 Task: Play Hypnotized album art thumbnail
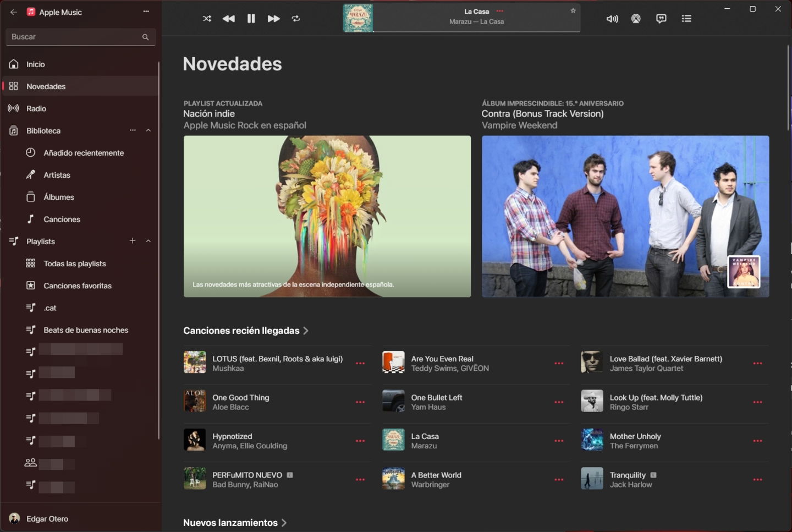tap(195, 440)
